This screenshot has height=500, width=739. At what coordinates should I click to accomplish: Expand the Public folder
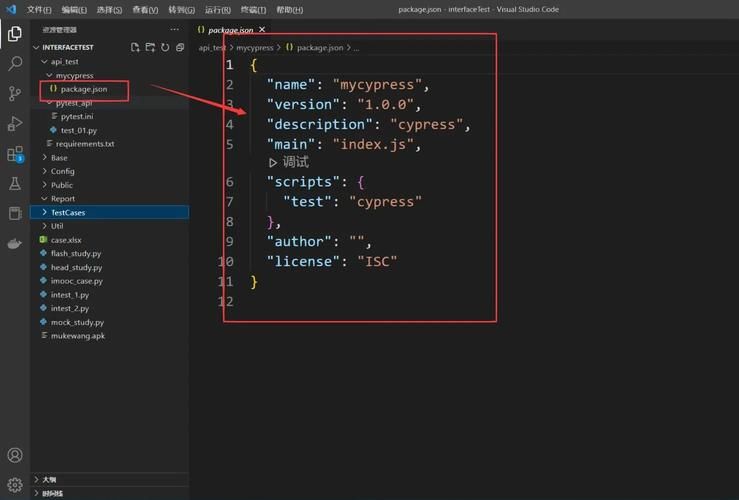click(x=44, y=185)
